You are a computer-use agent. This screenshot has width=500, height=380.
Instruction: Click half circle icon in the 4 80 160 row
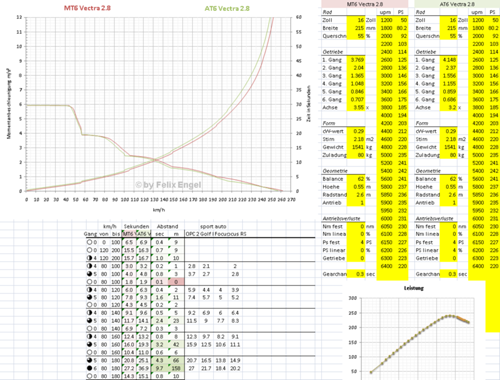pos(89,337)
